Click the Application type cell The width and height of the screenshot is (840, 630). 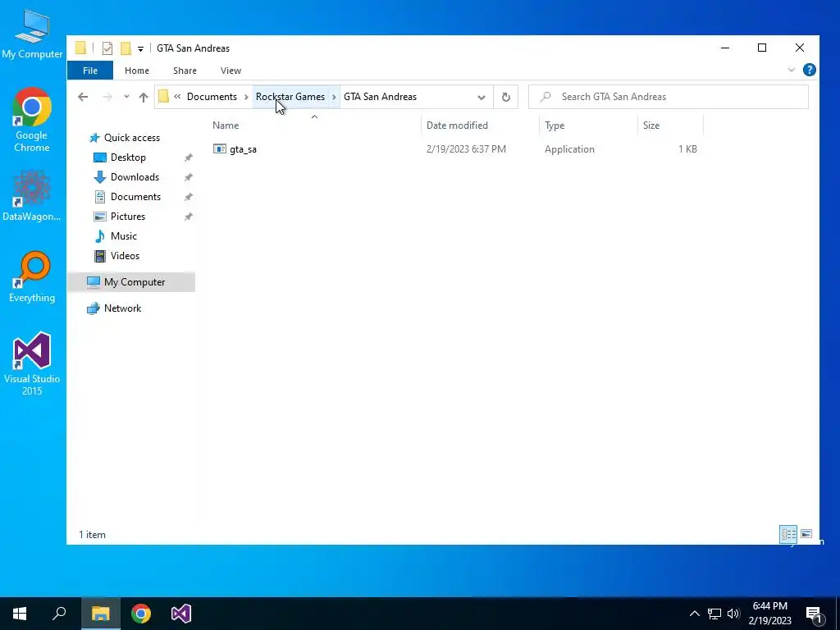coord(569,149)
